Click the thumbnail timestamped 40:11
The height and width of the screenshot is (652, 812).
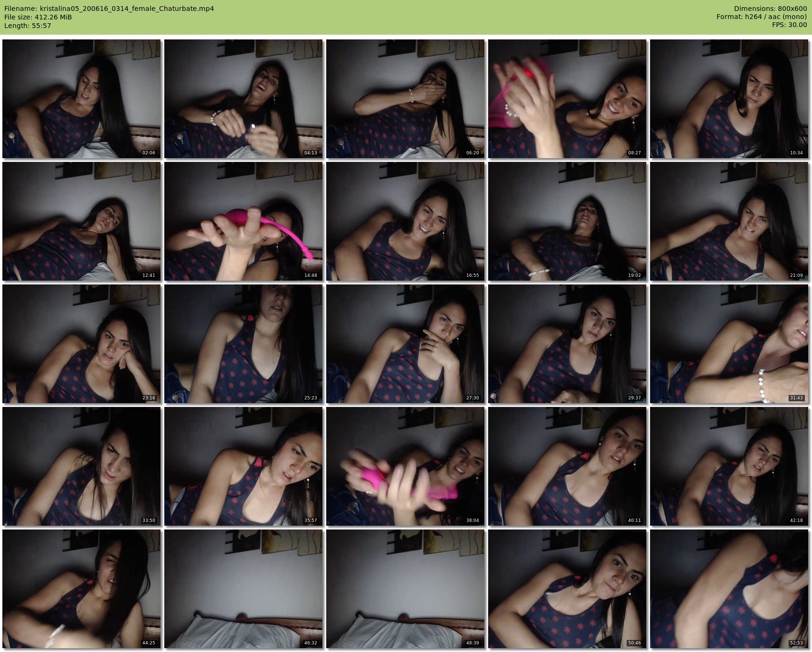tap(567, 466)
